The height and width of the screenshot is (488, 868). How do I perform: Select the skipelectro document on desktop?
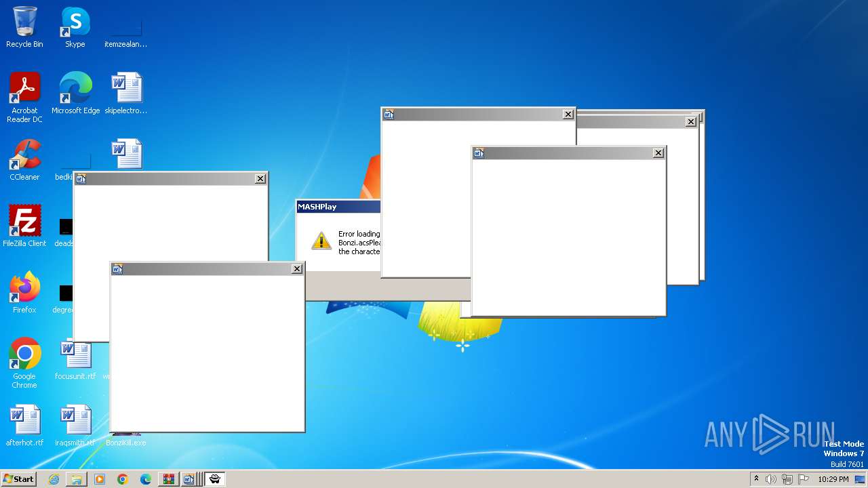[x=126, y=94]
